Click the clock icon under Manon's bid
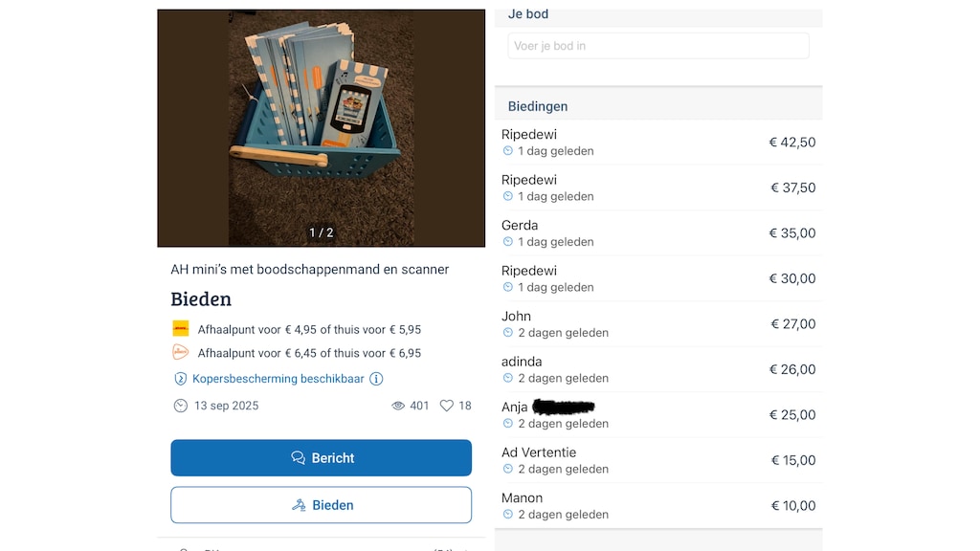Viewport: 980px width, 551px height. point(507,514)
